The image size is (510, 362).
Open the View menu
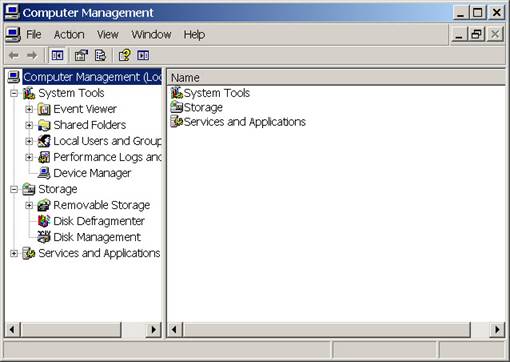pos(108,35)
